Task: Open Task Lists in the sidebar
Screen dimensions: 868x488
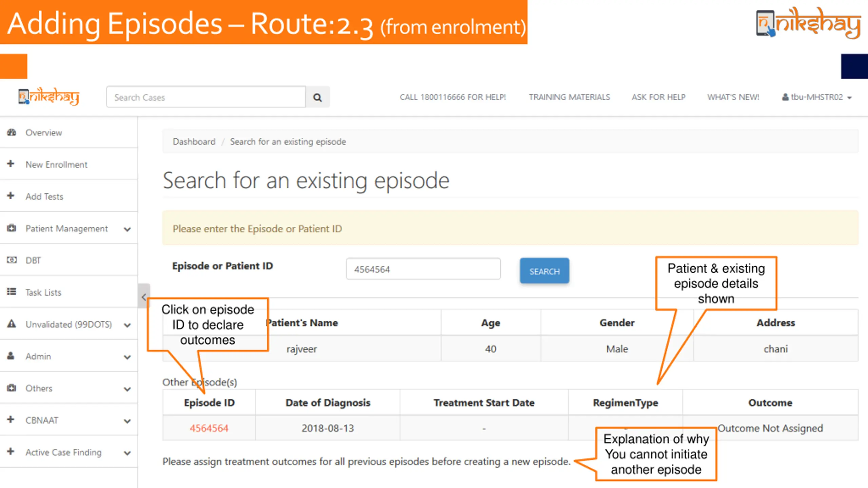Action: click(x=68, y=292)
